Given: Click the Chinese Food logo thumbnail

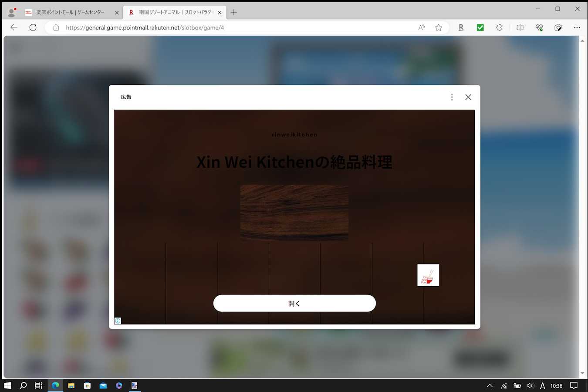Looking at the screenshot, I should click(428, 275).
